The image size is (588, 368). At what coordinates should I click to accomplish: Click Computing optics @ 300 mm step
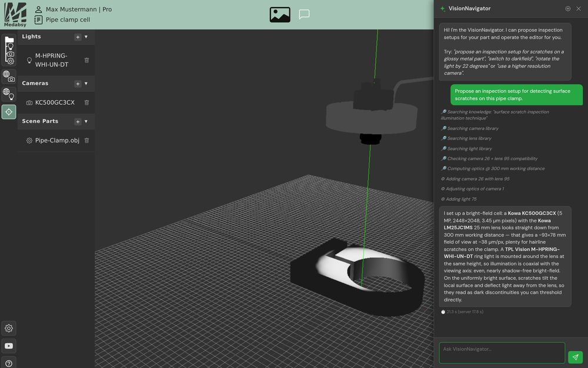tap(493, 169)
